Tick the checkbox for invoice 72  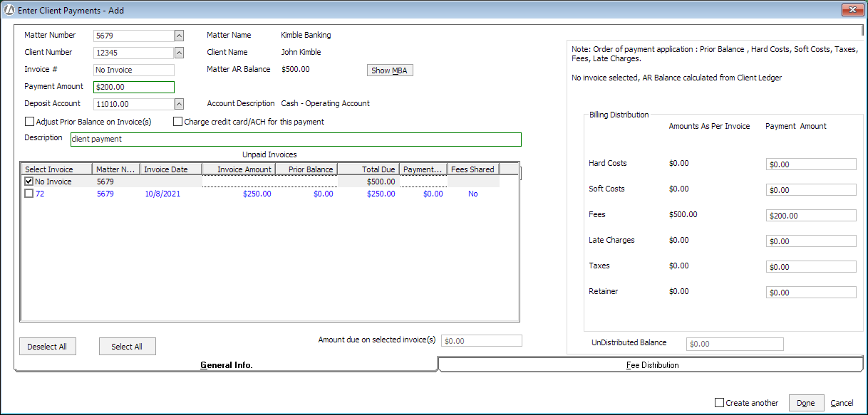29,194
